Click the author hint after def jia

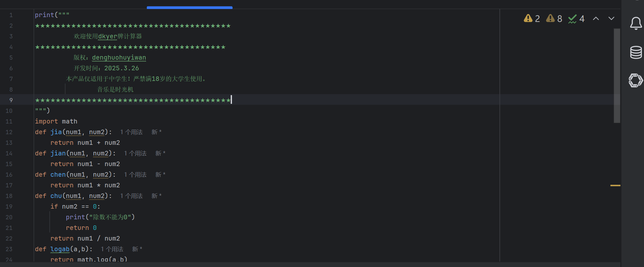pyautogui.click(x=156, y=132)
